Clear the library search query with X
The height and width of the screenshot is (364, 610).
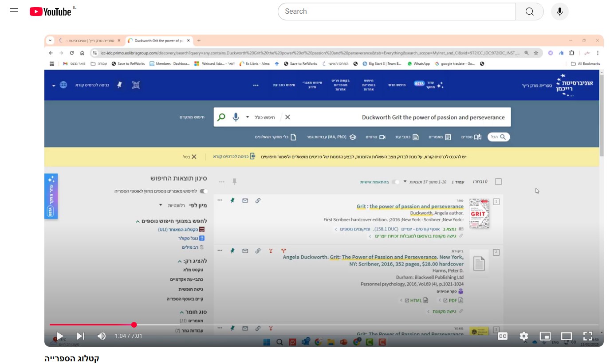pyautogui.click(x=287, y=117)
